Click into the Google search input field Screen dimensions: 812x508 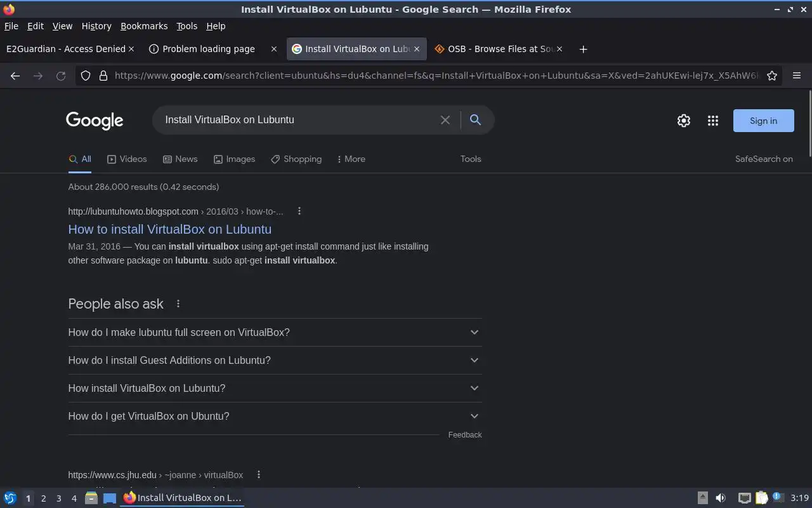click(298, 119)
